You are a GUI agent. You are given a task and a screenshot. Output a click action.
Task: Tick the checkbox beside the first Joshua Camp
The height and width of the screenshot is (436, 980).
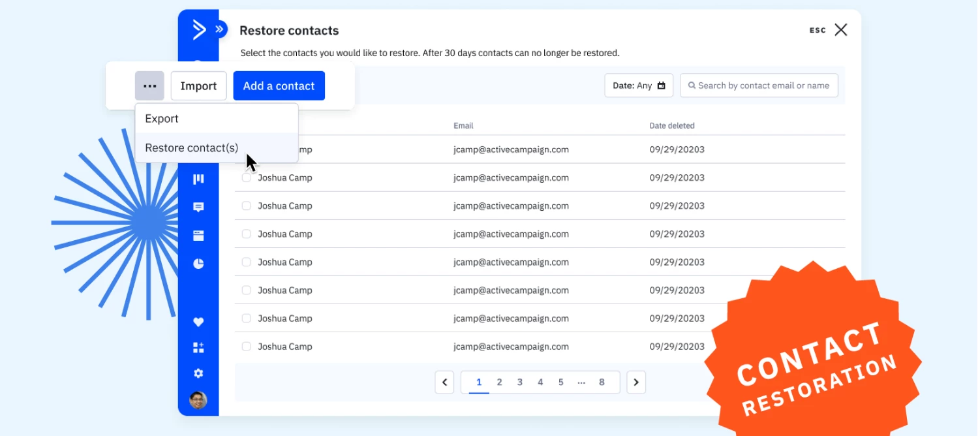coord(247,149)
